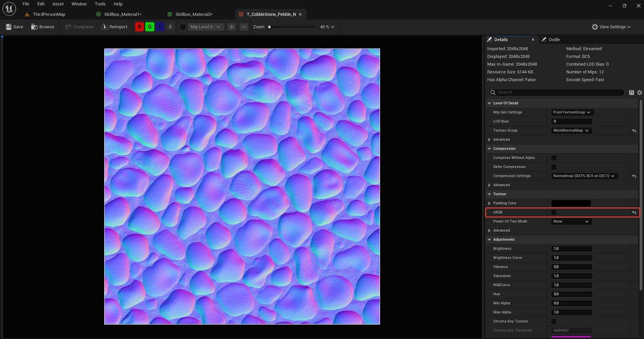Click the Search field in Details panel
This screenshot has height=339, width=644.
(x=558, y=92)
